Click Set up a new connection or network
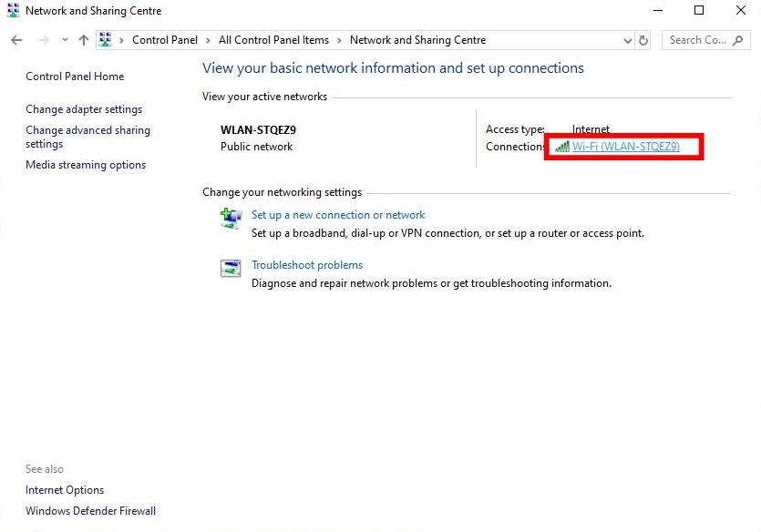 (338, 215)
